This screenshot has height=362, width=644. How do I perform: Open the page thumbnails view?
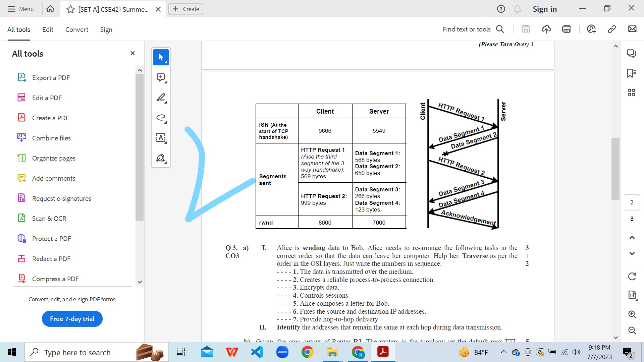click(632, 93)
